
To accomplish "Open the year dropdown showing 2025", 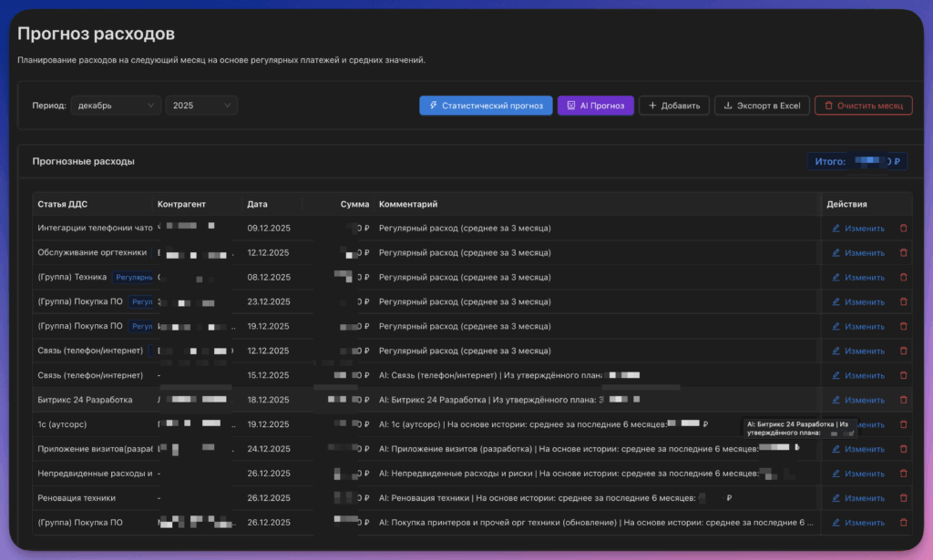I will 201,106.
